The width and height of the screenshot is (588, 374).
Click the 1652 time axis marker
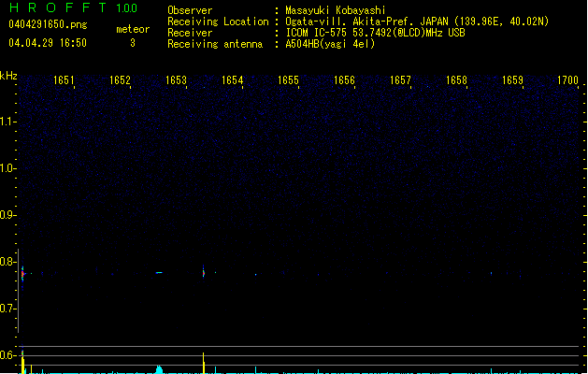pyautogui.click(x=120, y=80)
